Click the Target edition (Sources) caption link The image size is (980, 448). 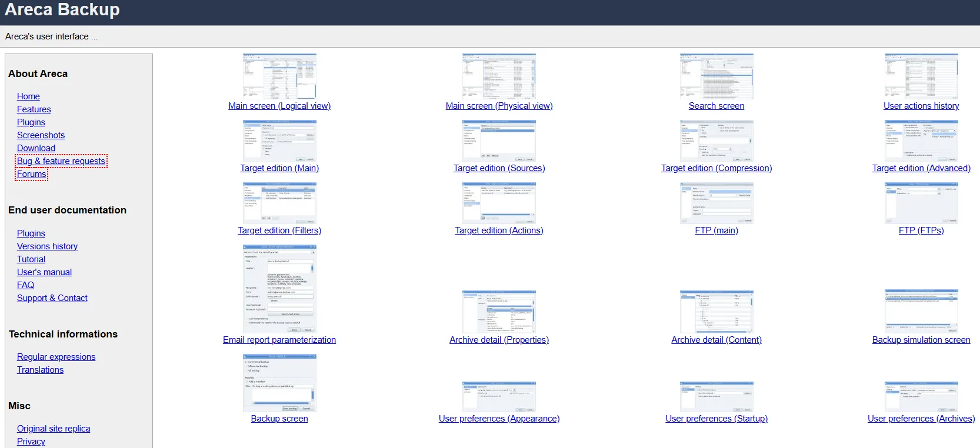click(499, 168)
